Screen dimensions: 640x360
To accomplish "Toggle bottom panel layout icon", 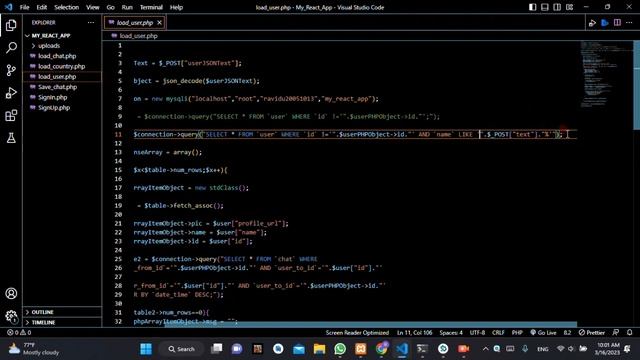I will 545,7.
